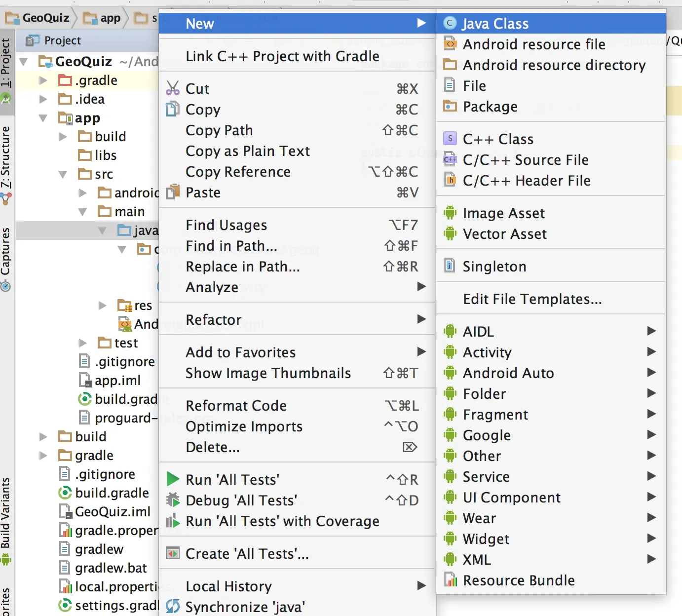This screenshot has width=682, height=616.
Task: Click the green Run 'All Tests' arrow
Action: 173,479
